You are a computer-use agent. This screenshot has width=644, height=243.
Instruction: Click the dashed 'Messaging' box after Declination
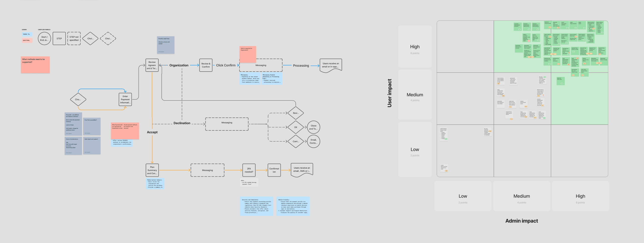[227, 123]
